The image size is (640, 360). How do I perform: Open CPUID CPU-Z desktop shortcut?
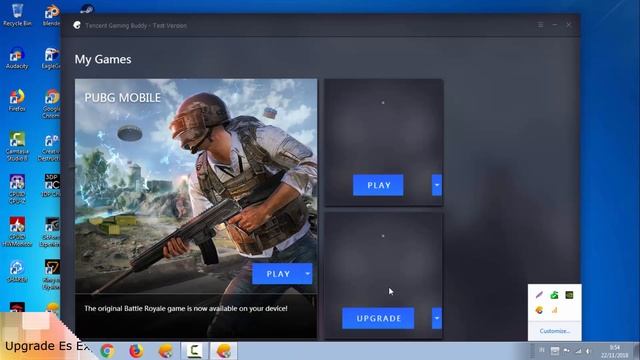[x=17, y=189]
